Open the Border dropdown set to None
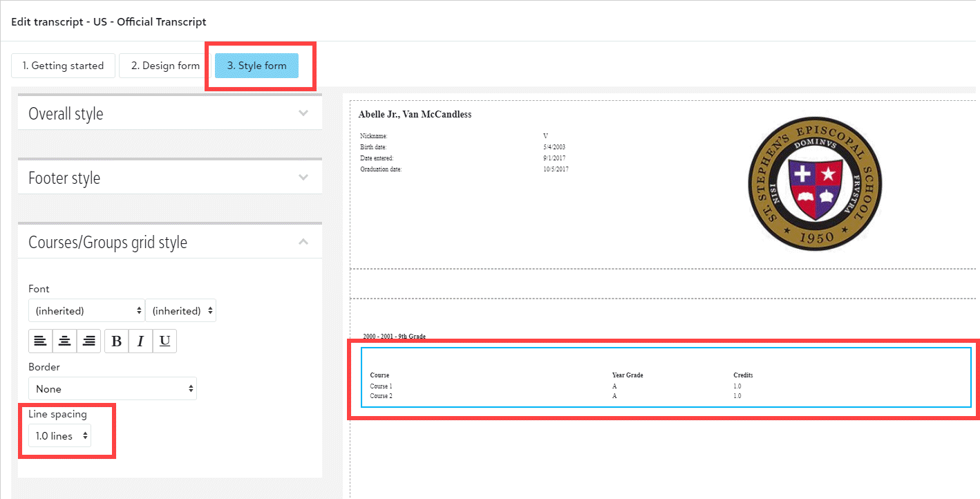The width and height of the screenshot is (980, 499). point(113,388)
